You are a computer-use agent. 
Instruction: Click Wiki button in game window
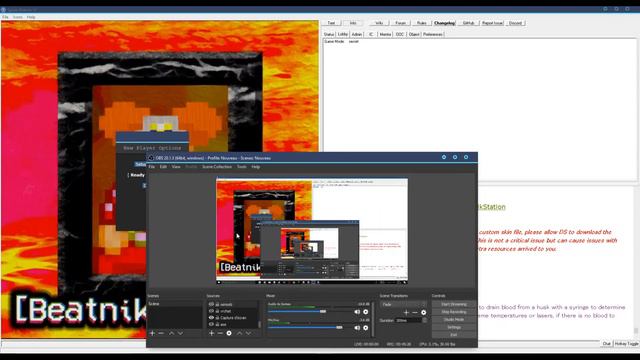click(379, 23)
